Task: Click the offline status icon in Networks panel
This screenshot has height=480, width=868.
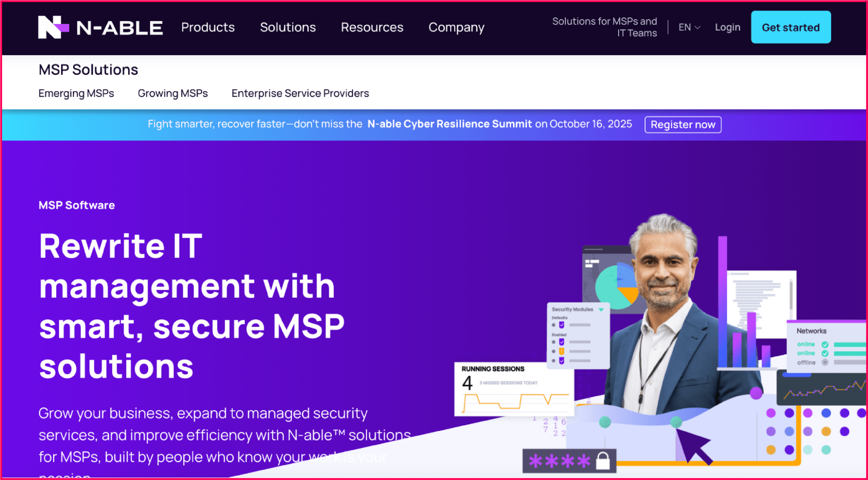Action: coord(825,363)
